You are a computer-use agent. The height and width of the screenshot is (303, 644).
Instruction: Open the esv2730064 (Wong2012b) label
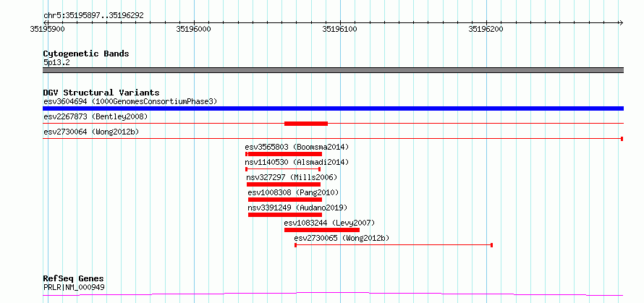click(91, 132)
